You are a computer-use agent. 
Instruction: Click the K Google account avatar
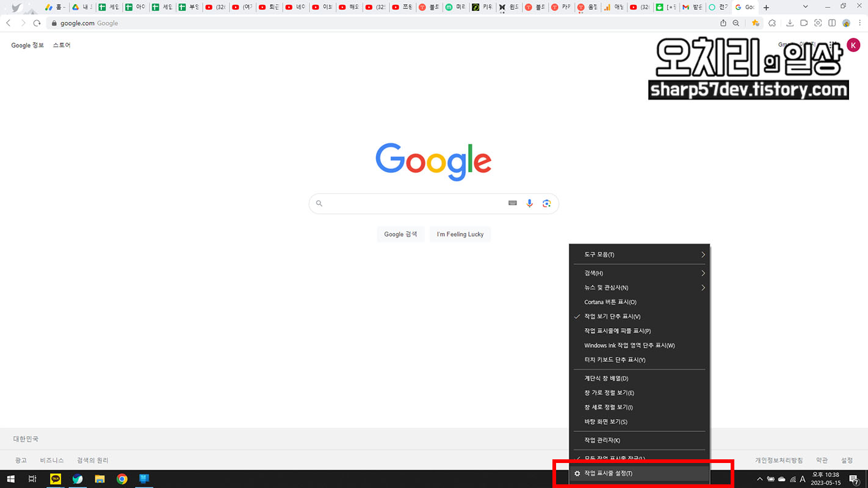tap(853, 45)
